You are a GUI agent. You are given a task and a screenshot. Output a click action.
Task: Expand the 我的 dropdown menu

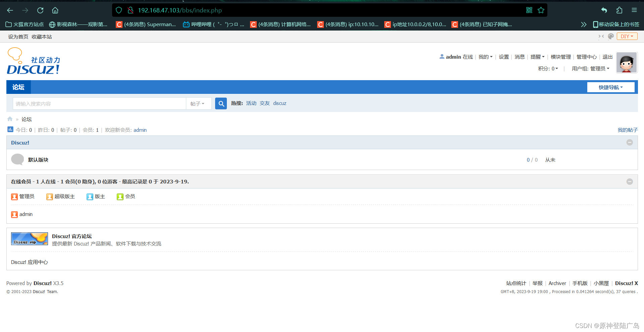[485, 57]
